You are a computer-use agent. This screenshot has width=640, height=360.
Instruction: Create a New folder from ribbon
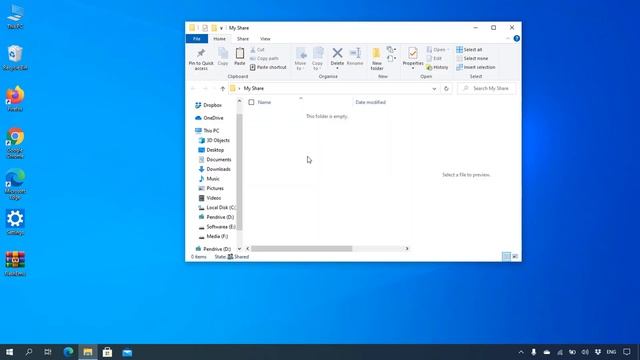point(376,58)
